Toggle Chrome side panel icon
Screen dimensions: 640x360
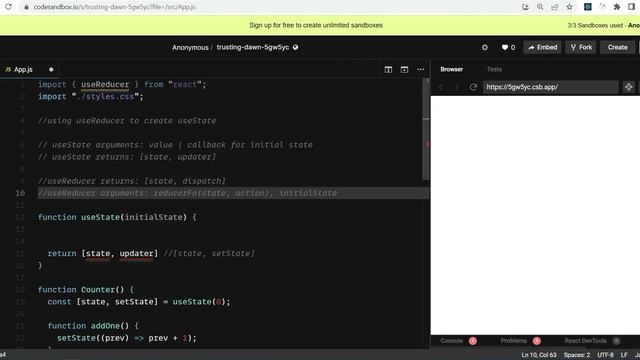point(631,7)
